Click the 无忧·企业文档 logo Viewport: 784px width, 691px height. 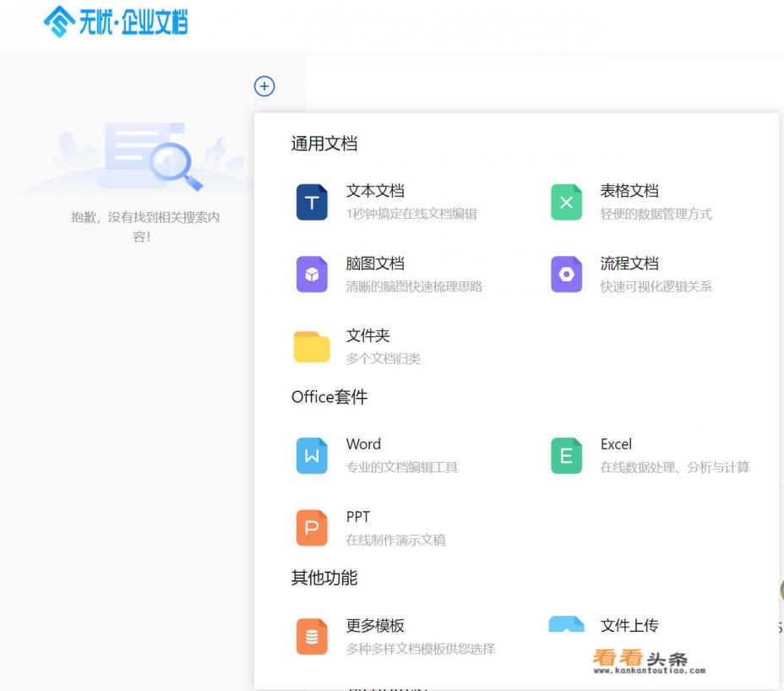(116, 22)
